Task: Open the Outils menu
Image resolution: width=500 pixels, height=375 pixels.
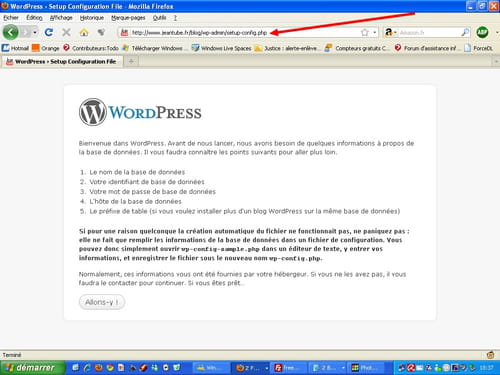Action: [x=159, y=18]
